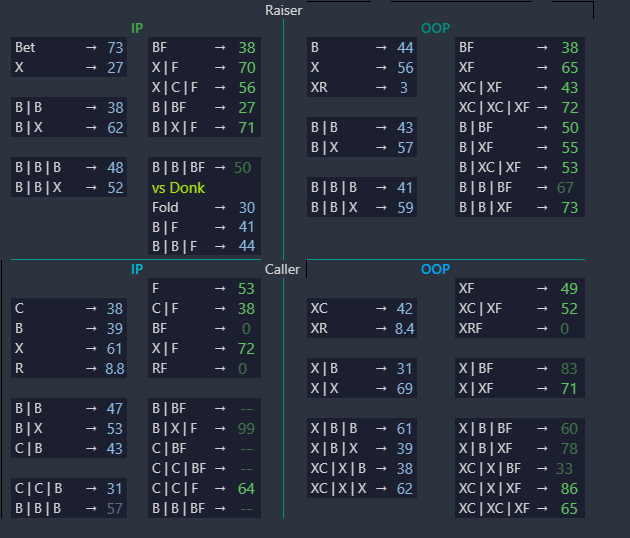The width and height of the screenshot is (630, 538).
Task: Click the B | B | F → 44 row
Action: pyautogui.click(x=205, y=246)
